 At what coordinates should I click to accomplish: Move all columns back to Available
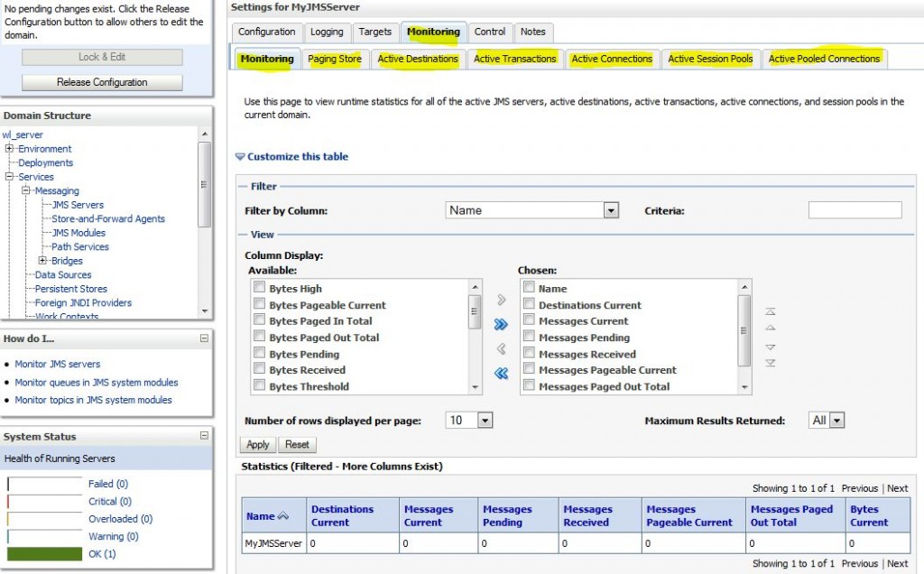(x=501, y=373)
